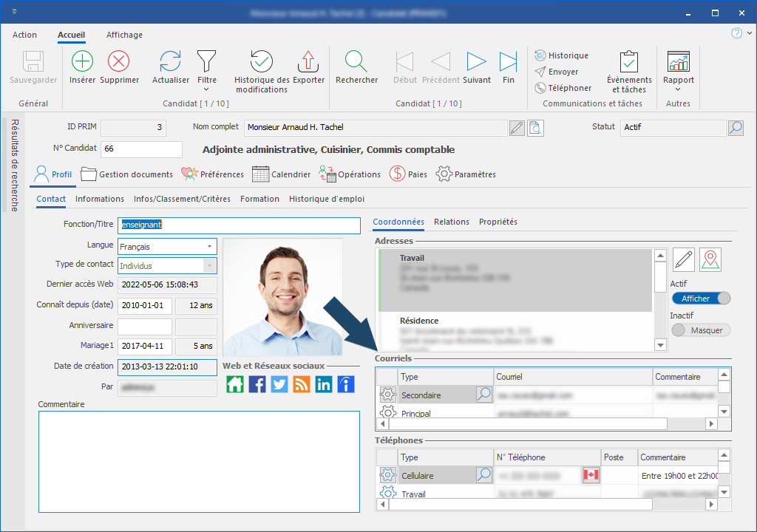757x532 pixels.
Task: Expand the Langue dropdown
Action: pos(209,247)
